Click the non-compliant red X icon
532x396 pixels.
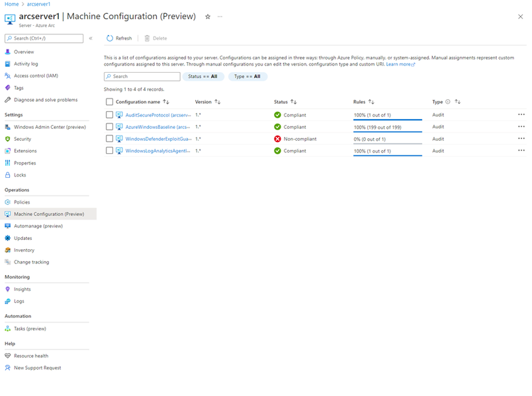277,139
